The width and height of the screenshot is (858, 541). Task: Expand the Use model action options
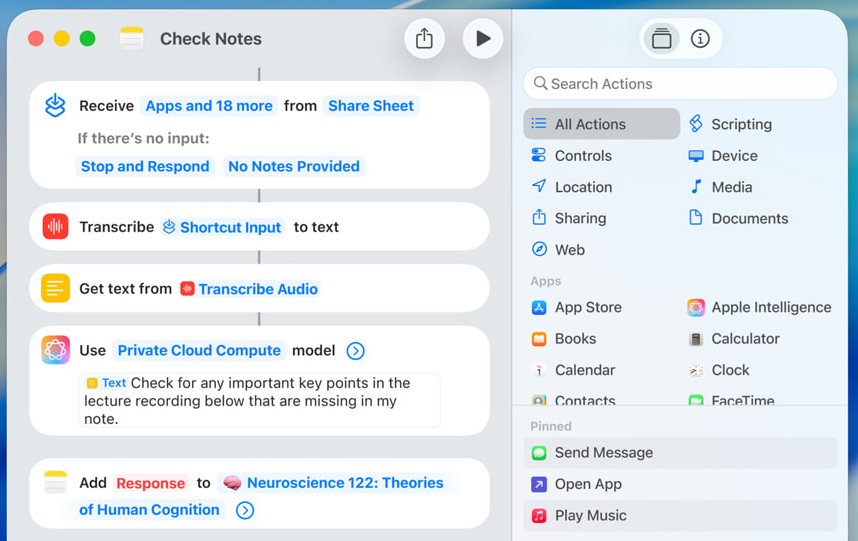pos(355,351)
